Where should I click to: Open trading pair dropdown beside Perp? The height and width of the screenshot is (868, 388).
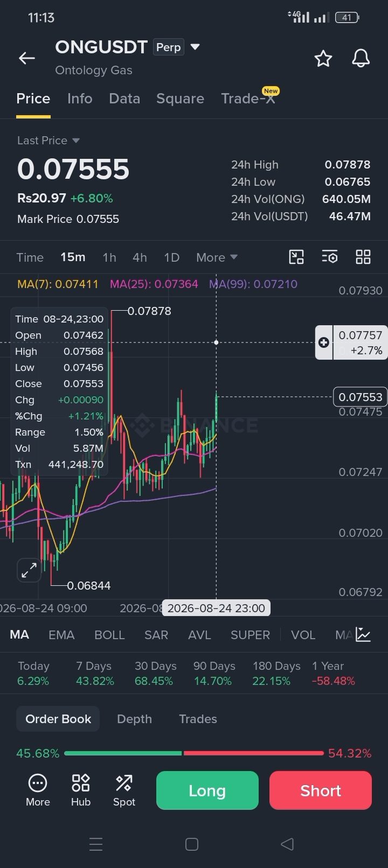pyautogui.click(x=195, y=47)
